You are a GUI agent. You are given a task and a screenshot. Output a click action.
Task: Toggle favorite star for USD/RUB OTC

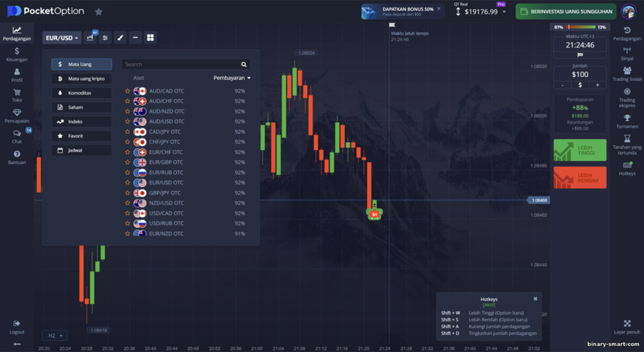point(127,223)
